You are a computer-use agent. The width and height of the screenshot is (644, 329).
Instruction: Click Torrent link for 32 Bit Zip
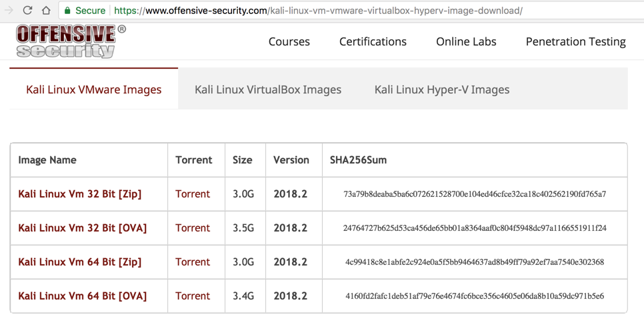coord(193,194)
